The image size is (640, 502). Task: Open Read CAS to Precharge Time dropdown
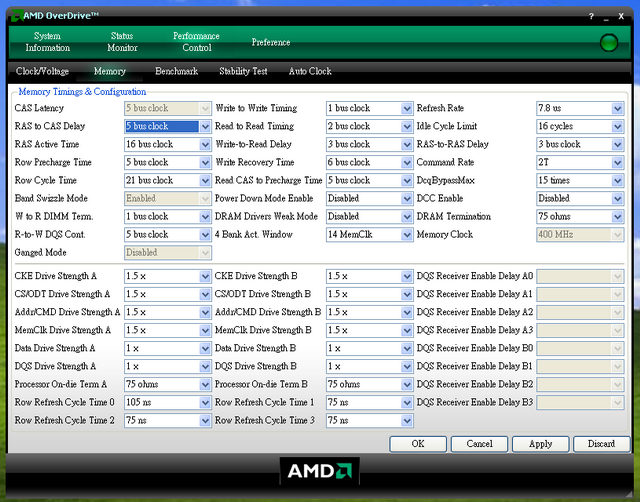[x=369, y=180]
